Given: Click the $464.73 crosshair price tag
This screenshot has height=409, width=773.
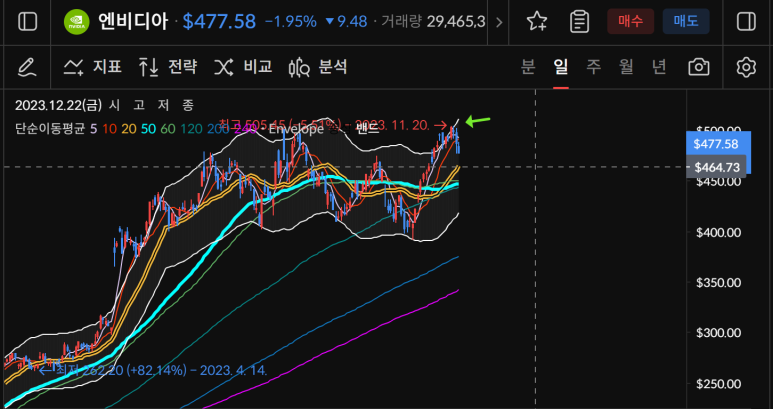Looking at the screenshot, I should coord(717,168).
